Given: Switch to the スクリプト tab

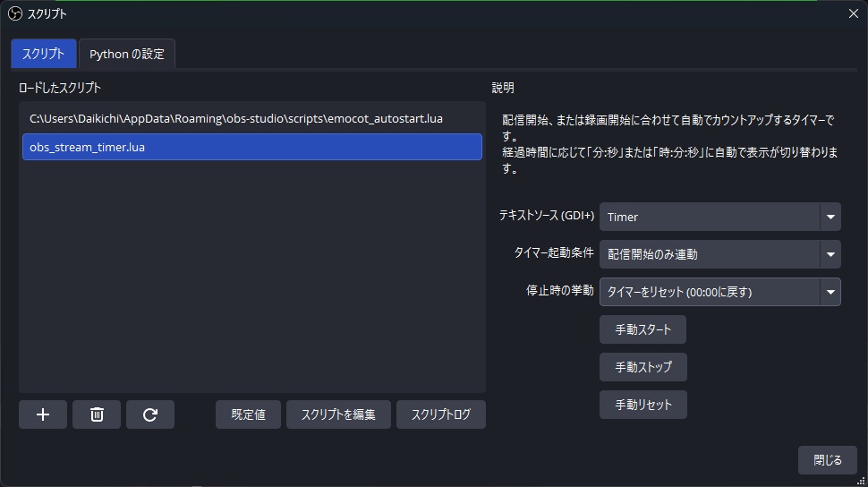Looking at the screenshot, I should [43, 54].
